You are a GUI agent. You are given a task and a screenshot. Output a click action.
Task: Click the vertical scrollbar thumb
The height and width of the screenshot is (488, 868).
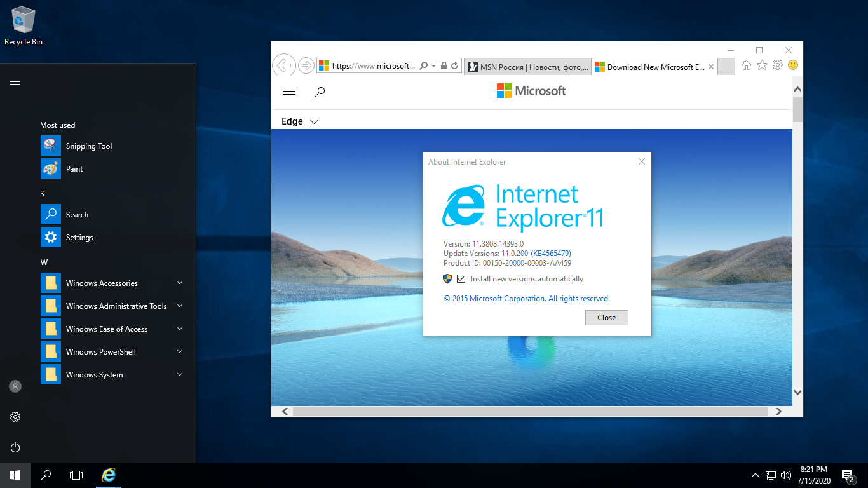(798, 109)
